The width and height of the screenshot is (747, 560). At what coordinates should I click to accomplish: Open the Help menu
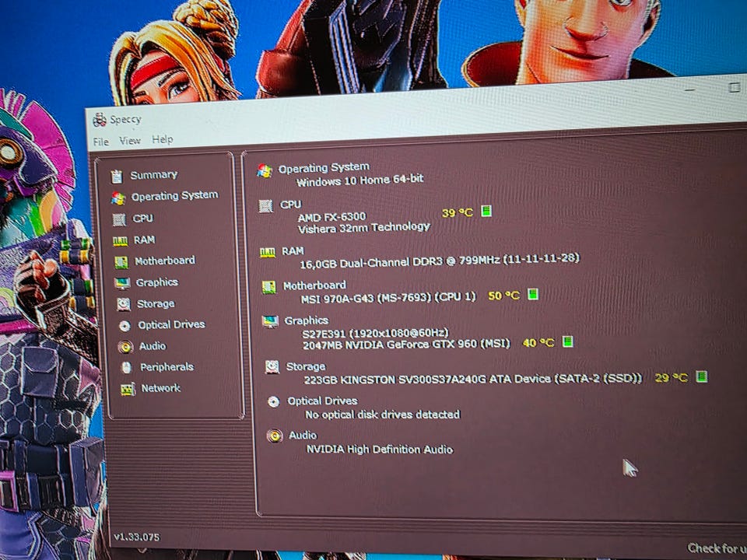[x=163, y=139]
